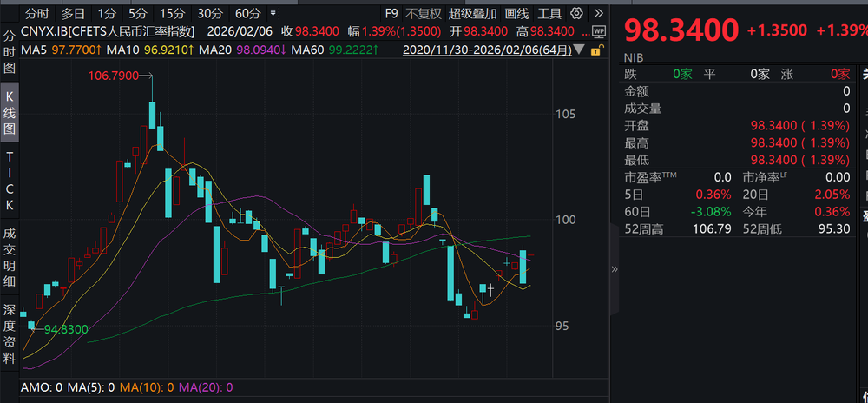Image resolution: width=868 pixels, height=403 pixels.
Task: Open 成交明细 side tab
Action: (x=10, y=256)
